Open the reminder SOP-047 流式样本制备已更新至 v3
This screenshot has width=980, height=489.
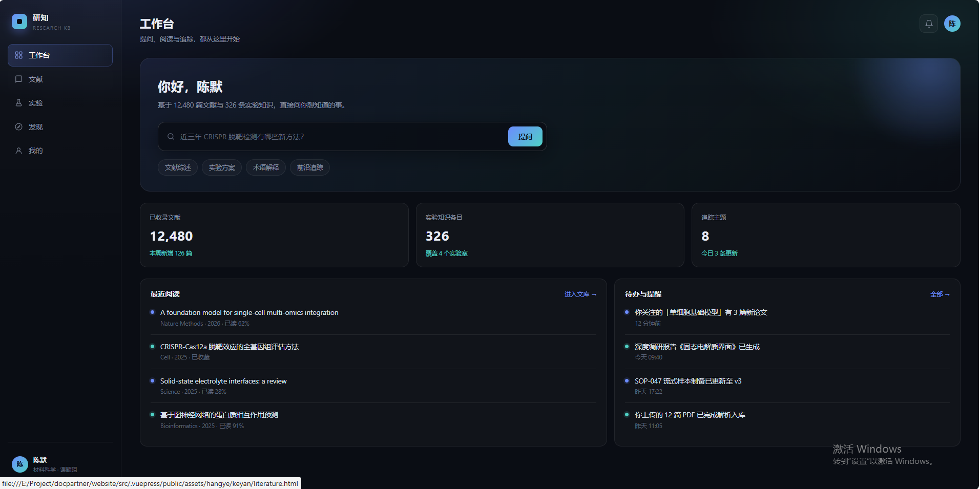(688, 381)
